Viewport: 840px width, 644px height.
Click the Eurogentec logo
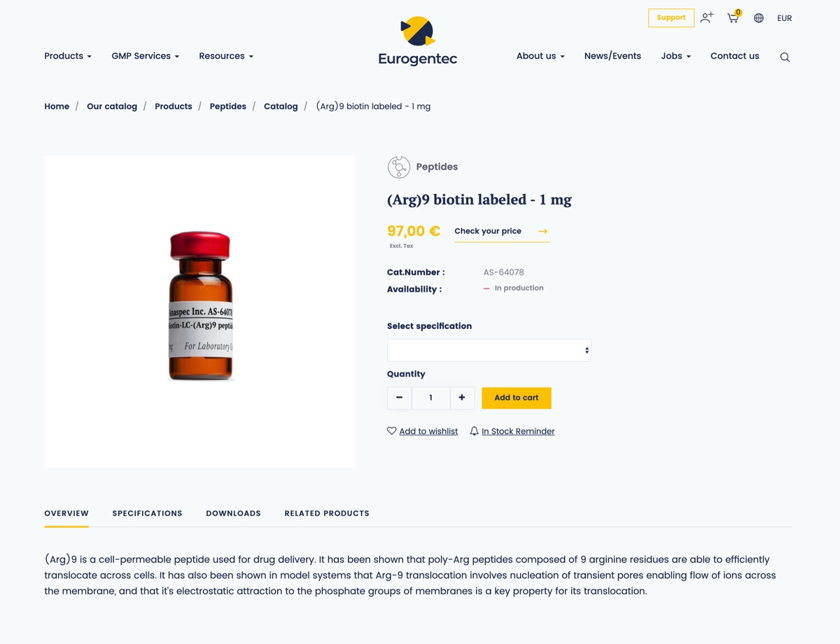(x=418, y=41)
